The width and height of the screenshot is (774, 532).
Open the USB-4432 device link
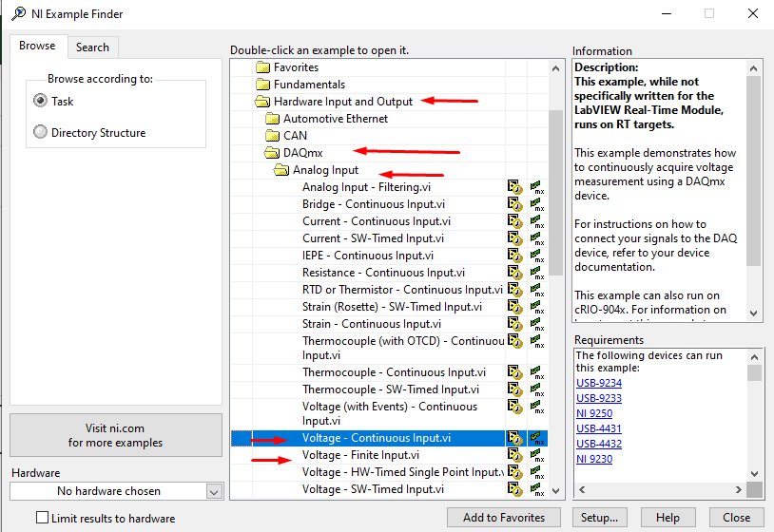[599, 444]
